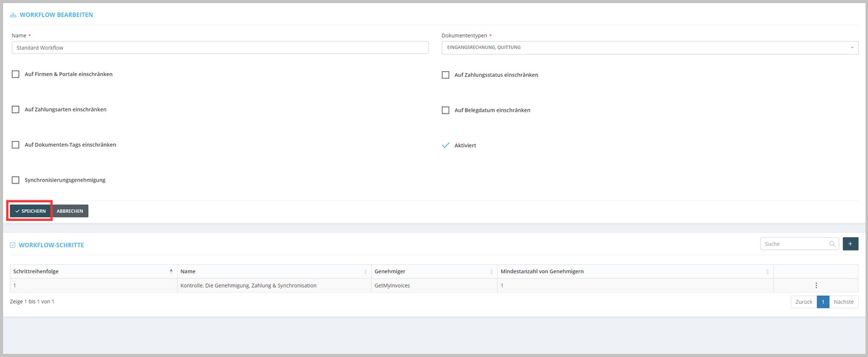Open the three-dot menu for step 1
The image size is (868, 357).
point(816,285)
